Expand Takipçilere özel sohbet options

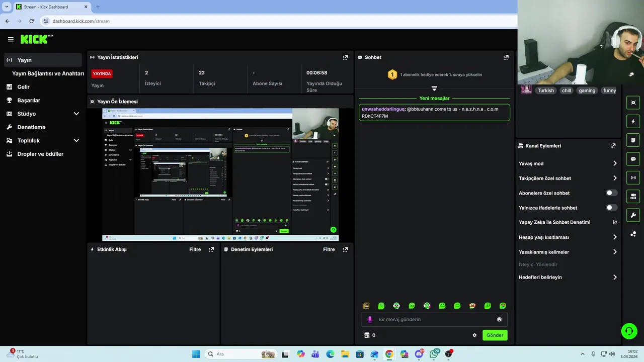click(615, 178)
